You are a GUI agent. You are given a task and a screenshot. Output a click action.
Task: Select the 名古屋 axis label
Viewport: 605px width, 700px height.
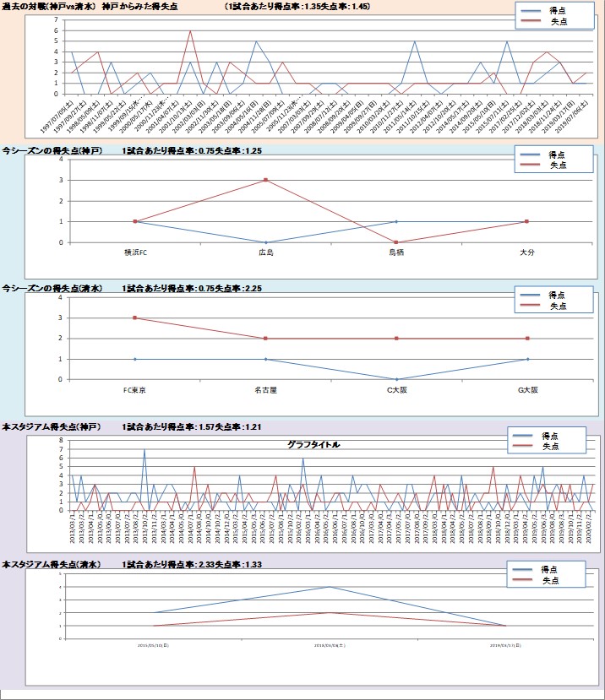pyautogui.click(x=266, y=391)
